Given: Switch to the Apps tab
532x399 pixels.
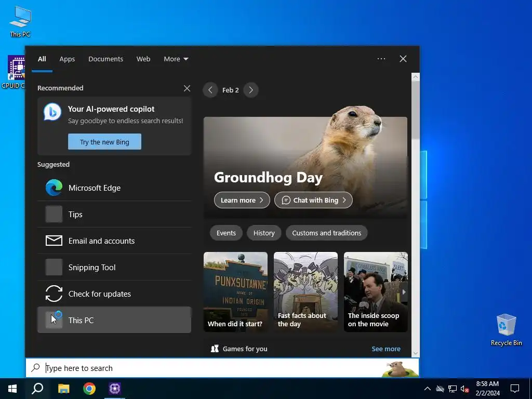Looking at the screenshot, I should click(x=67, y=59).
